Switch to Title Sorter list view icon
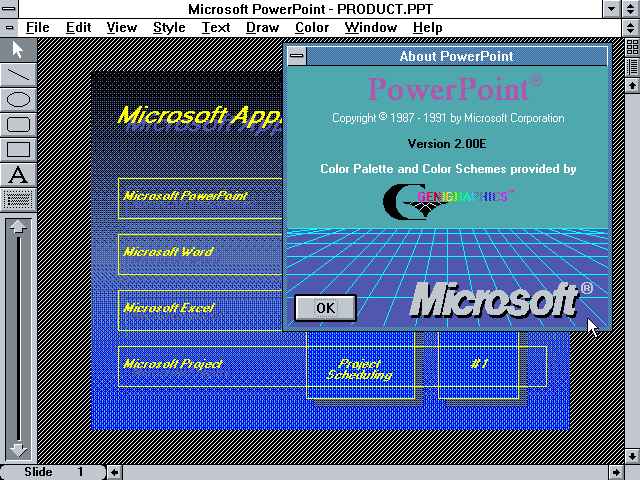This screenshot has width=640, height=480. coord(632,67)
